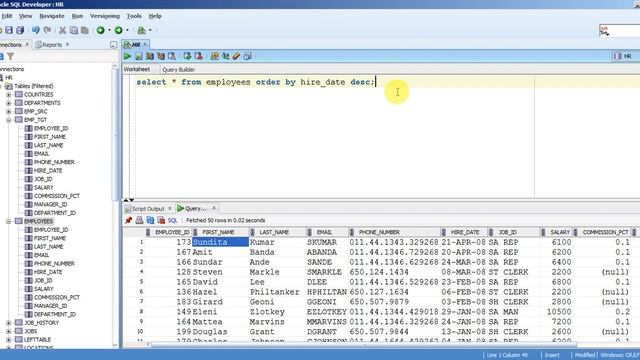
Task: Open the Back button dropdown arrow
Action: tap(109, 30)
